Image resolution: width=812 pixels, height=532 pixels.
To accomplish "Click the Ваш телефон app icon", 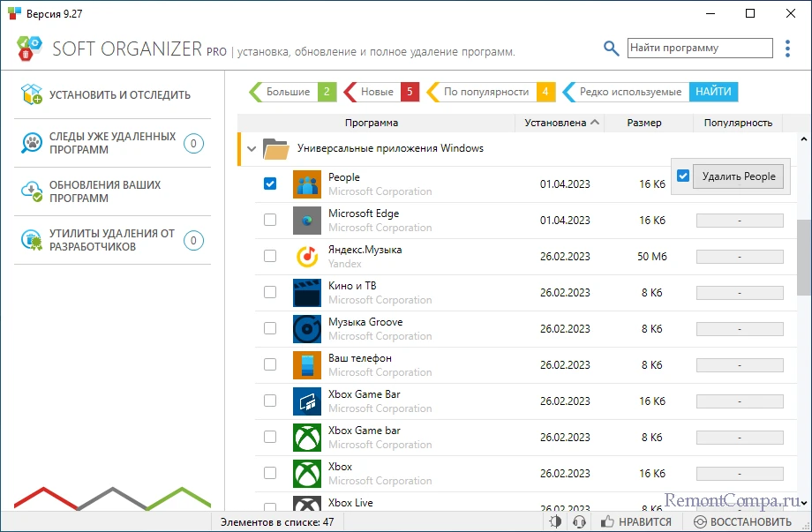I will (x=306, y=365).
